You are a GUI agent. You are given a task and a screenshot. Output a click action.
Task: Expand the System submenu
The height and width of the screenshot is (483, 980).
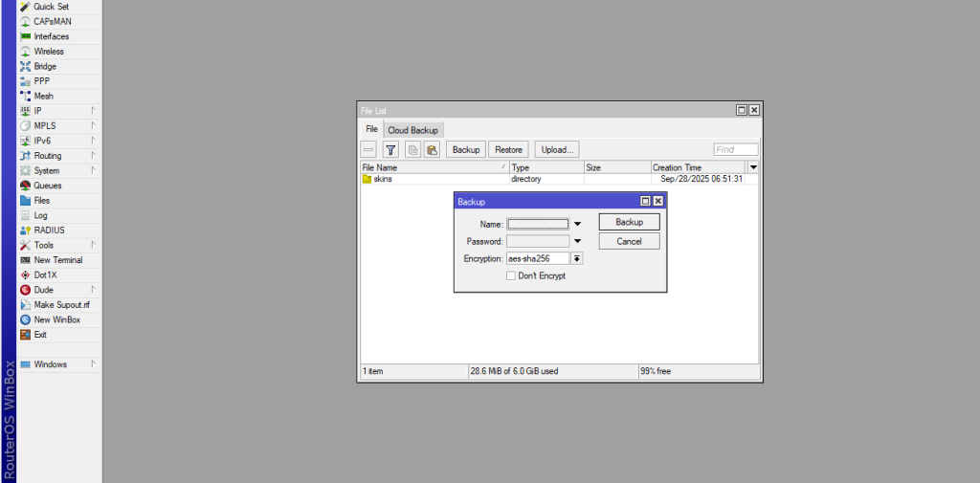click(47, 171)
